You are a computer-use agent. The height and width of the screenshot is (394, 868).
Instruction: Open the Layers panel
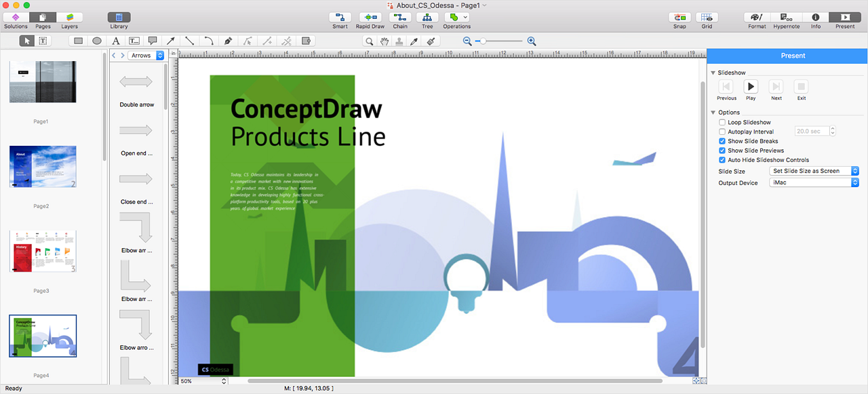[x=69, y=17]
